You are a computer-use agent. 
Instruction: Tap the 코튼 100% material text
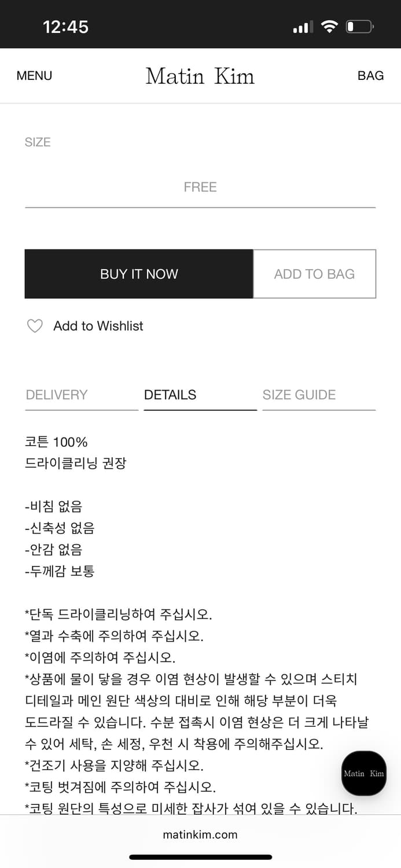(x=56, y=442)
